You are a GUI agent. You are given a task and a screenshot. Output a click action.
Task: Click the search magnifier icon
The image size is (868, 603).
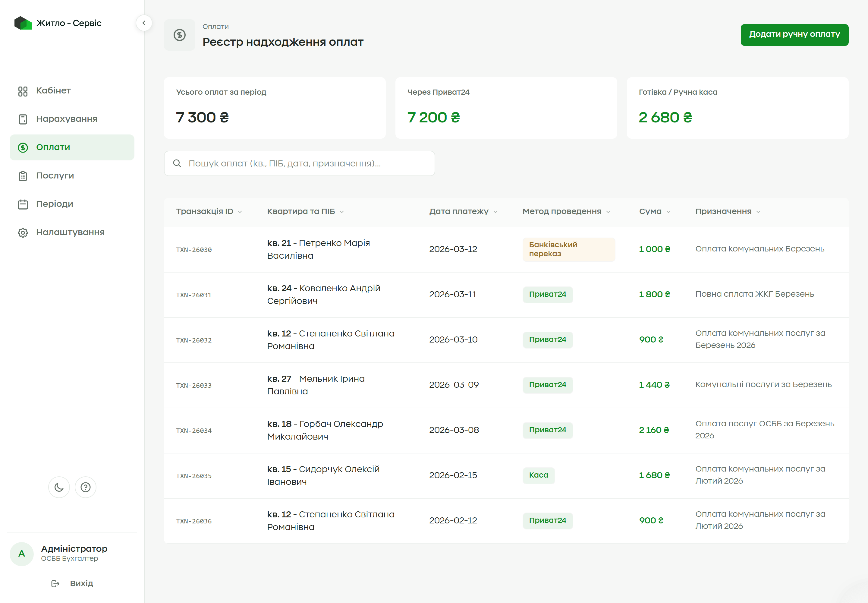click(177, 163)
